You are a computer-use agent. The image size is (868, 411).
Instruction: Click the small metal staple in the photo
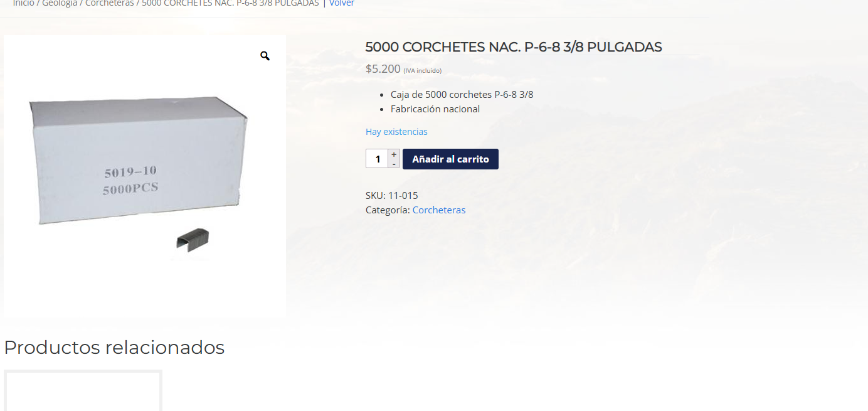coord(193,239)
